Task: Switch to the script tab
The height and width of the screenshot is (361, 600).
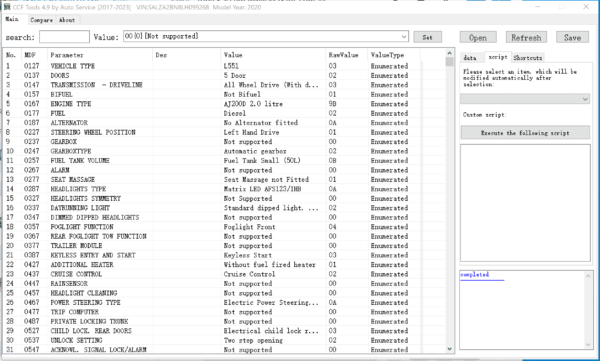Action: click(x=498, y=57)
